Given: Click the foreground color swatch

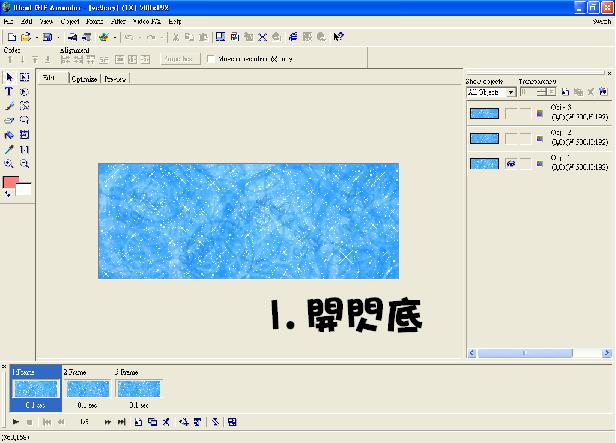Looking at the screenshot, I should click(11, 182).
